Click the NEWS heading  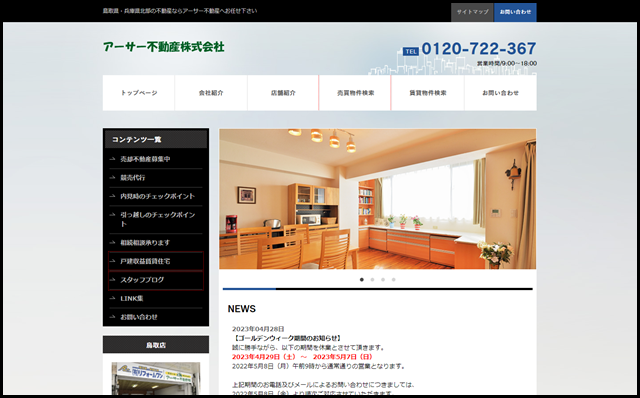click(x=242, y=309)
